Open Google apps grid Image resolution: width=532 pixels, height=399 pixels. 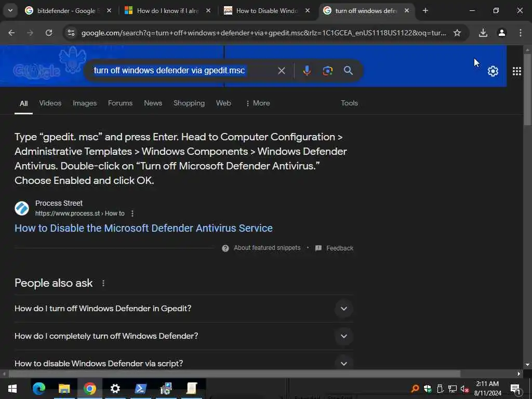coord(517,71)
